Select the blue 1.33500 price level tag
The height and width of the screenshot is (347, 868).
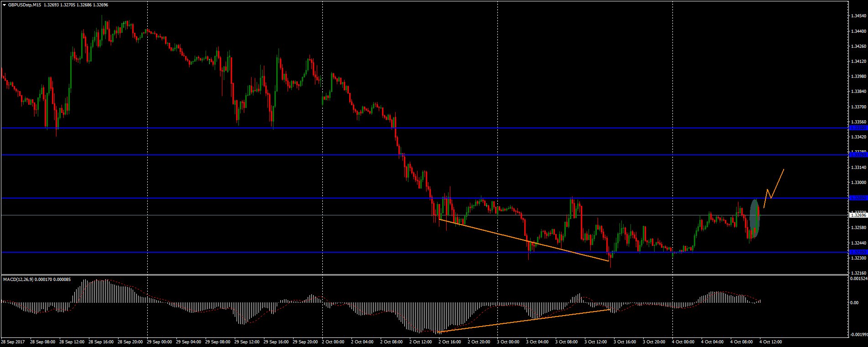pyautogui.click(x=858, y=128)
